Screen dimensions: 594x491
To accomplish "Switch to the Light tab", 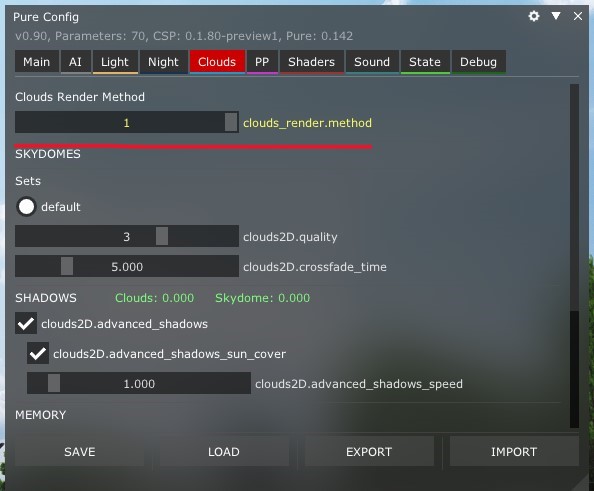I will [115, 62].
